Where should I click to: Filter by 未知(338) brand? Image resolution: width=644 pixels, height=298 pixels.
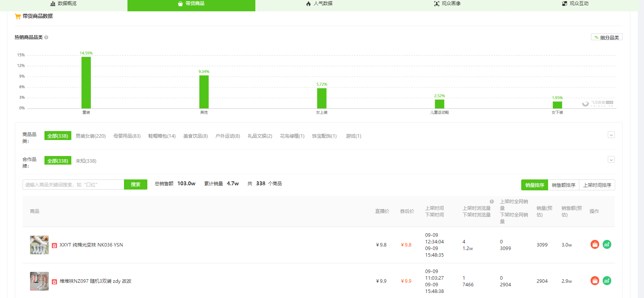pyautogui.click(x=86, y=161)
